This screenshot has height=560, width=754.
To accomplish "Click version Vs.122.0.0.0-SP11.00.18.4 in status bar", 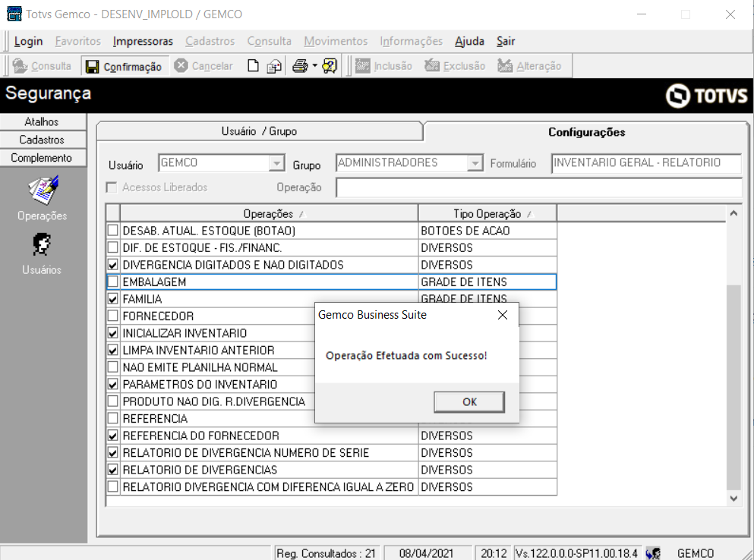I will click(576, 553).
